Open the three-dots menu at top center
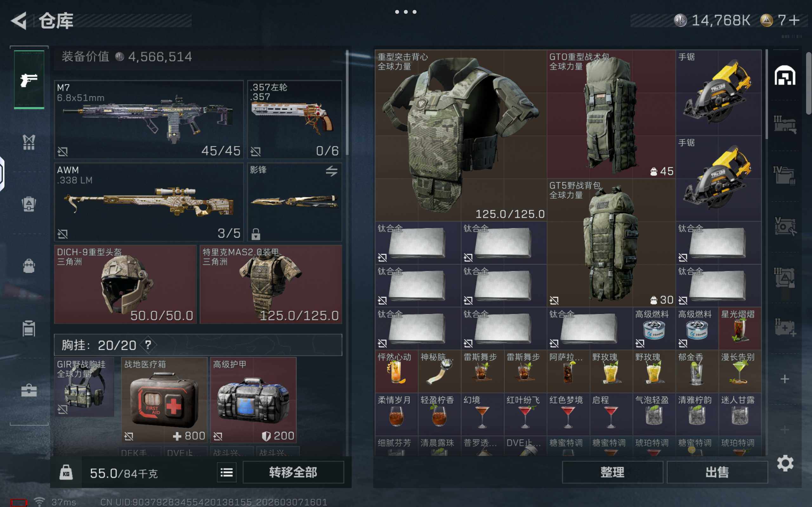The width and height of the screenshot is (812, 507). (406, 12)
